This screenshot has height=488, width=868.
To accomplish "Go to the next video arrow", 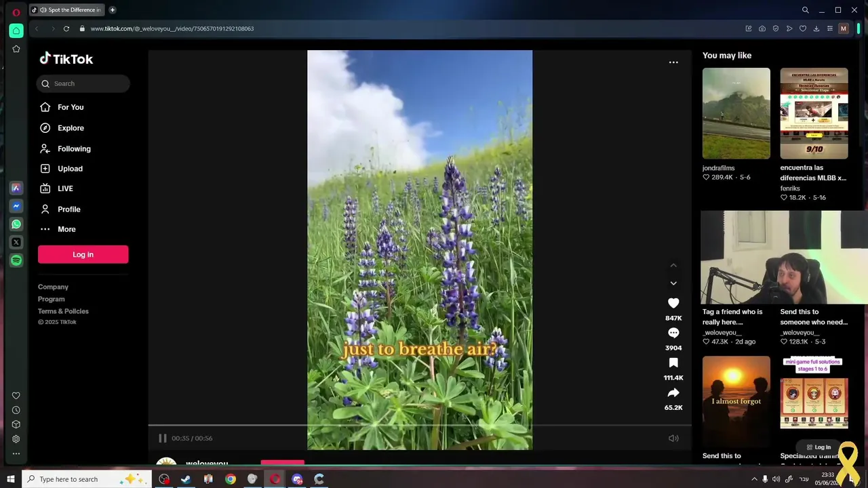I will coord(673,283).
